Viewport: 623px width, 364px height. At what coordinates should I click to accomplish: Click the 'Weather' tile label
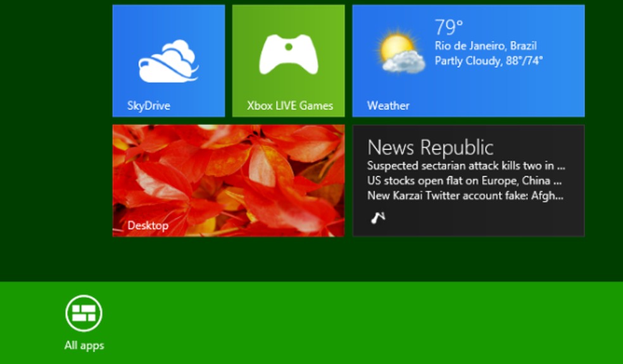[x=388, y=106]
